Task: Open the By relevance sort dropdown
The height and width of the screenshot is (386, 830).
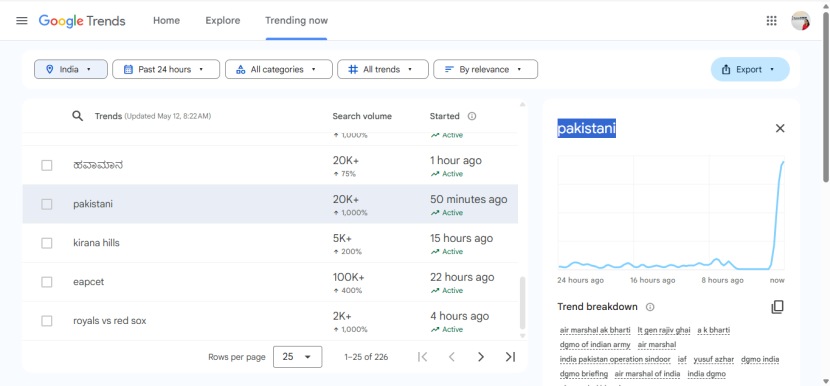Action: pos(485,69)
